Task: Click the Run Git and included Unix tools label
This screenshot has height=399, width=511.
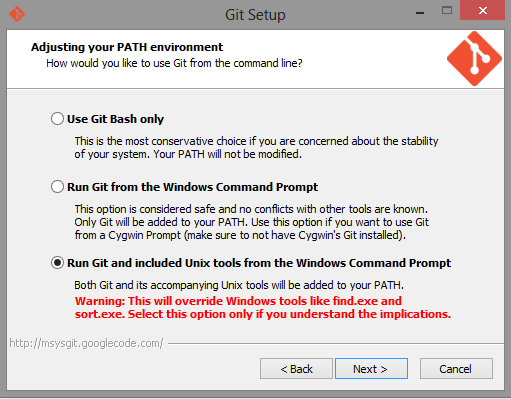Action: 259,263
